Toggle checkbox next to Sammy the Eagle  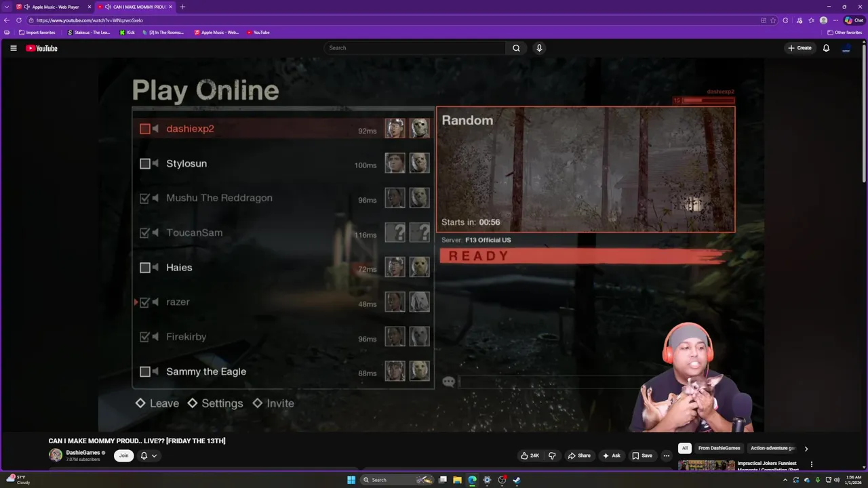tap(144, 371)
